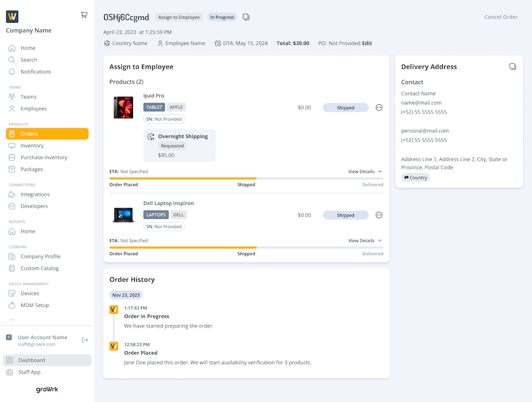Copy the order ID using copy icon

(x=246, y=17)
